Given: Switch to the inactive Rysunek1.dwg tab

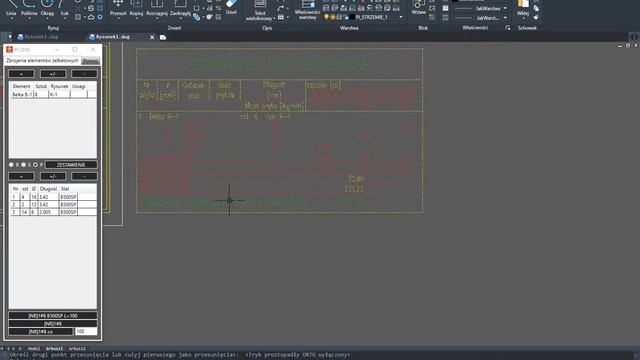Looking at the screenshot, I should [x=38, y=37].
